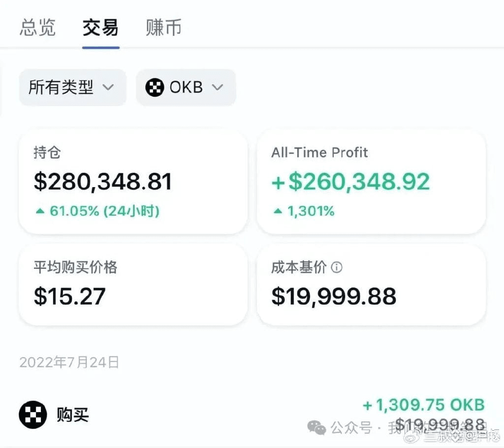Click the +1,309.75 OKB amount
Viewport: 504px width, 448px height.
(424, 405)
